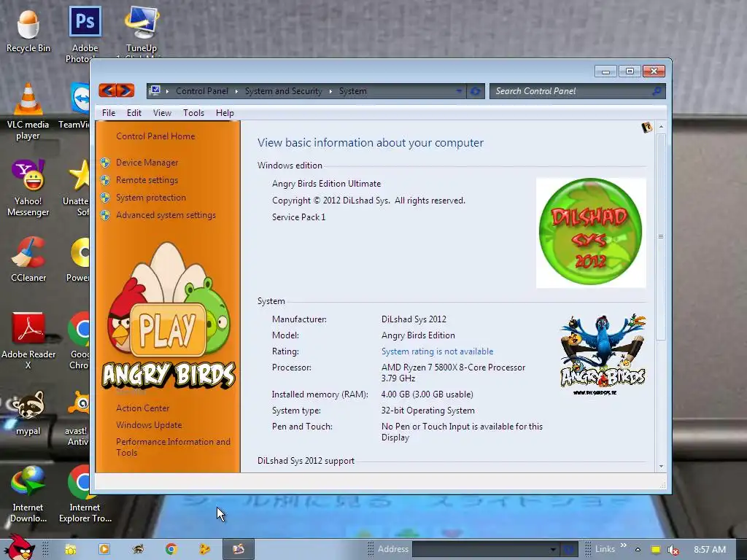Screen dimensions: 747x560
Task: Open Windows Update link
Action: coord(149,425)
